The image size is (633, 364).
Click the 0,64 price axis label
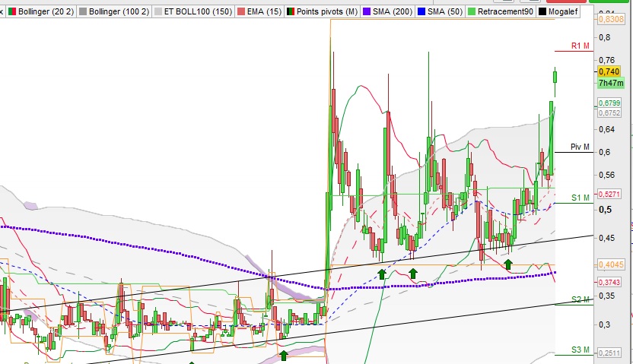point(607,129)
